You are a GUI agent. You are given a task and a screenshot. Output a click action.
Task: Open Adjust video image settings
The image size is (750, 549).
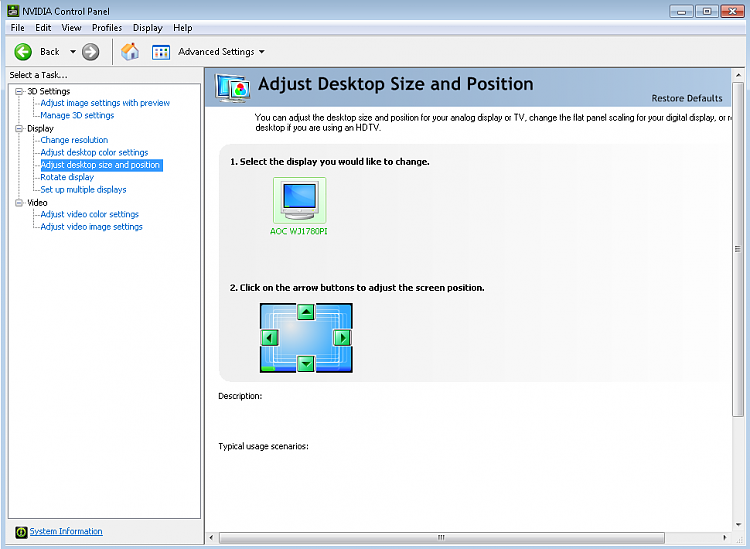91,227
